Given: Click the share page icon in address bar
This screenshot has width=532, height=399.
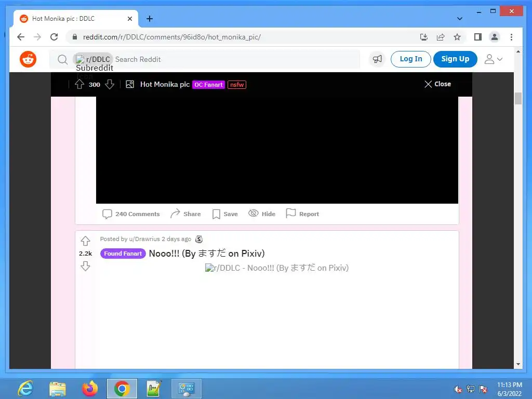Looking at the screenshot, I should pos(441,37).
